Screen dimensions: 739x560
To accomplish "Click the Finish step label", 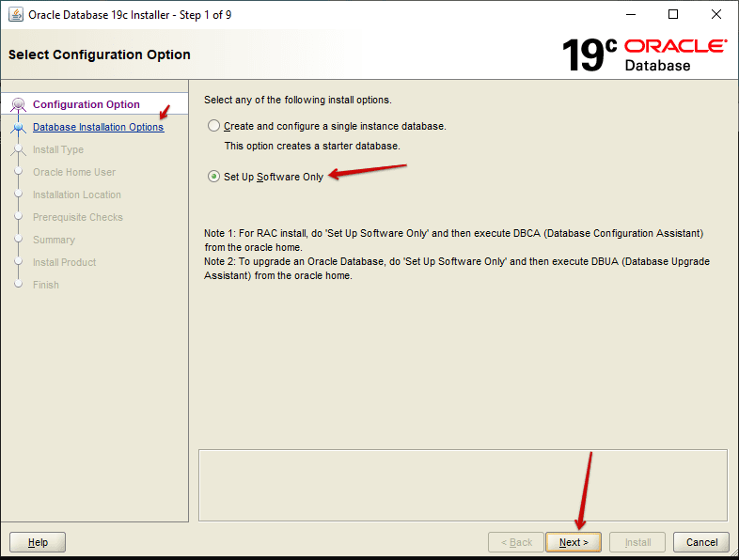I will point(46,285).
